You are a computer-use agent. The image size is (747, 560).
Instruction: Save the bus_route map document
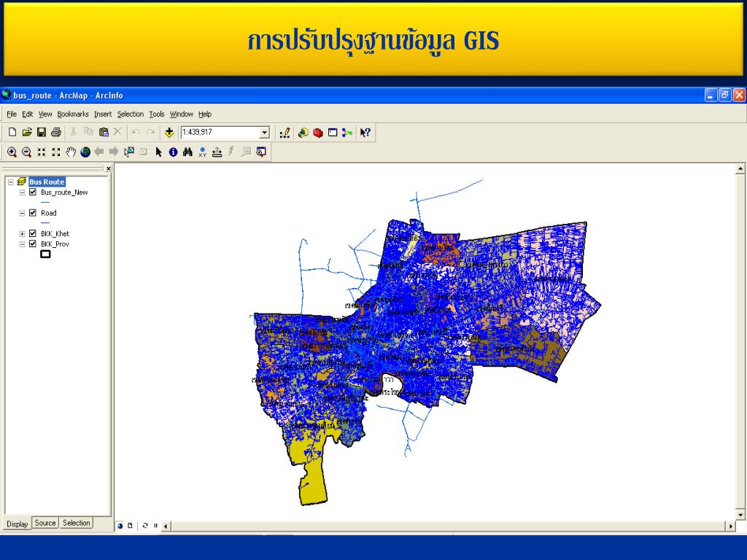click(x=42, y=133)
